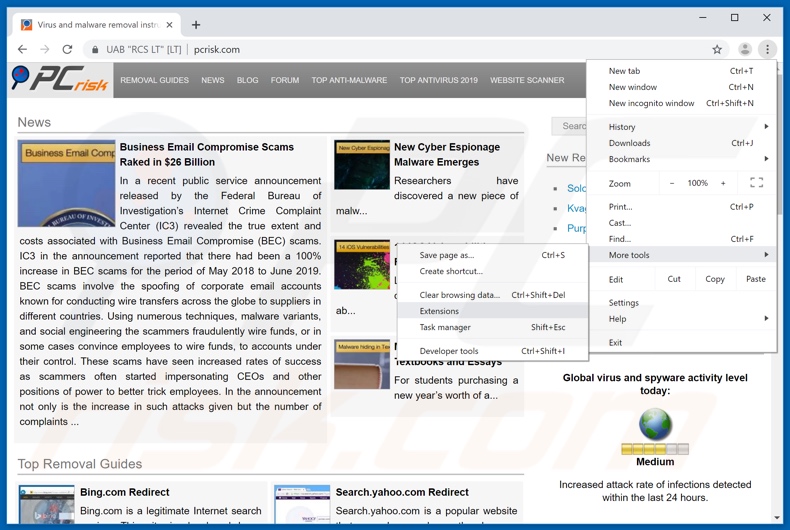Click Malware hiding in Textbooks thumbnail
790x530 pixels.
362,364
